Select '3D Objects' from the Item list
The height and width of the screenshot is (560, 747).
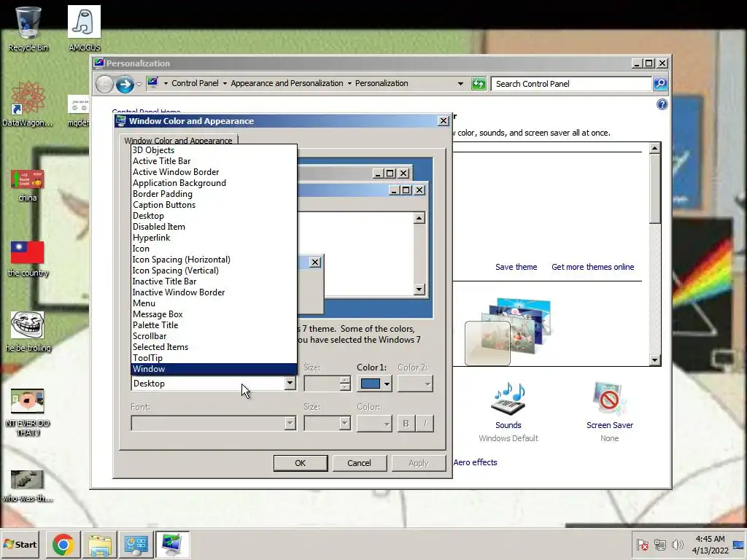[x=214, y=150]
